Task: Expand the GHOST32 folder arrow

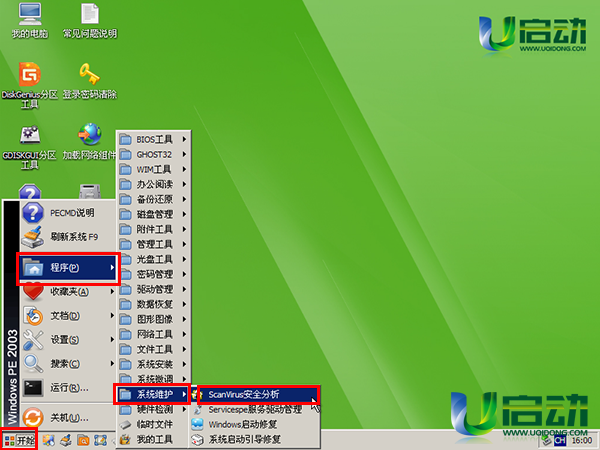Action: (184, 154)
